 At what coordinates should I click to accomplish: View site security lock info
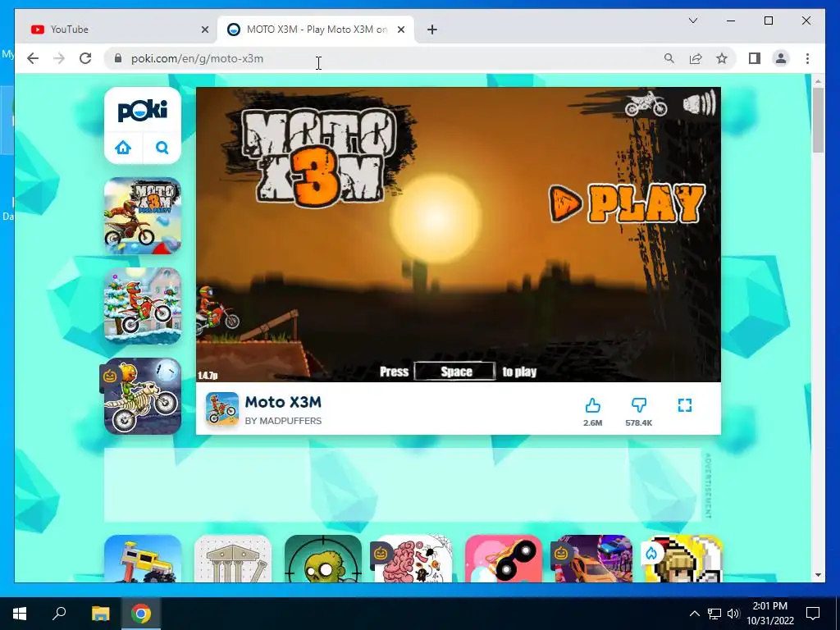(x=118, y=58)
